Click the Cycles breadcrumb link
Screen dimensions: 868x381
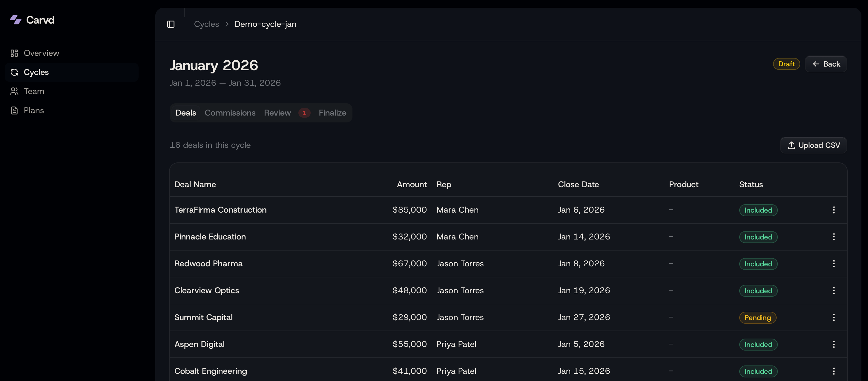pos(206,24)
